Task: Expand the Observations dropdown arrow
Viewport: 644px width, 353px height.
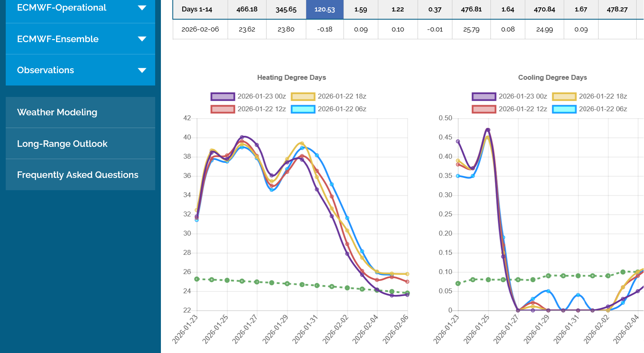Action: [x=142, y=70]
